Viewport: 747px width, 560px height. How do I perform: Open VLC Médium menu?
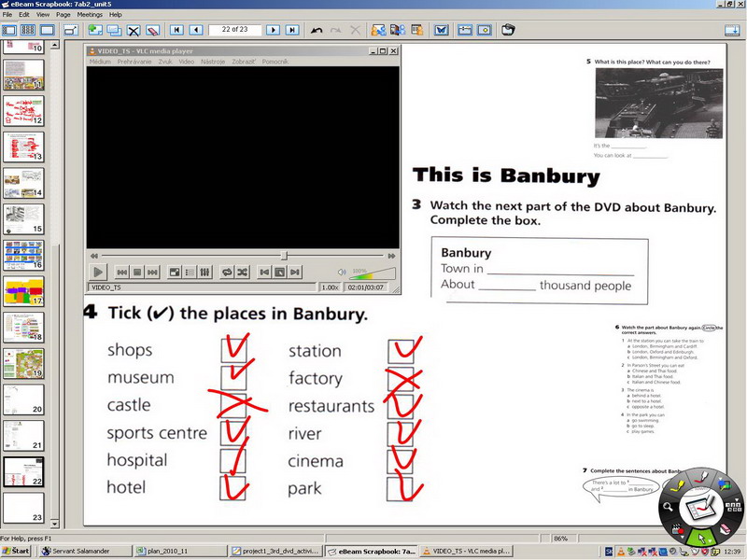coord(100,62)
